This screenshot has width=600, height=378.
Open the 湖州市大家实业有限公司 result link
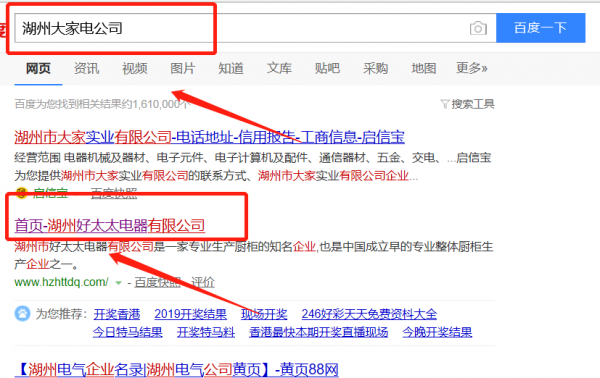[x=210, y=137]
